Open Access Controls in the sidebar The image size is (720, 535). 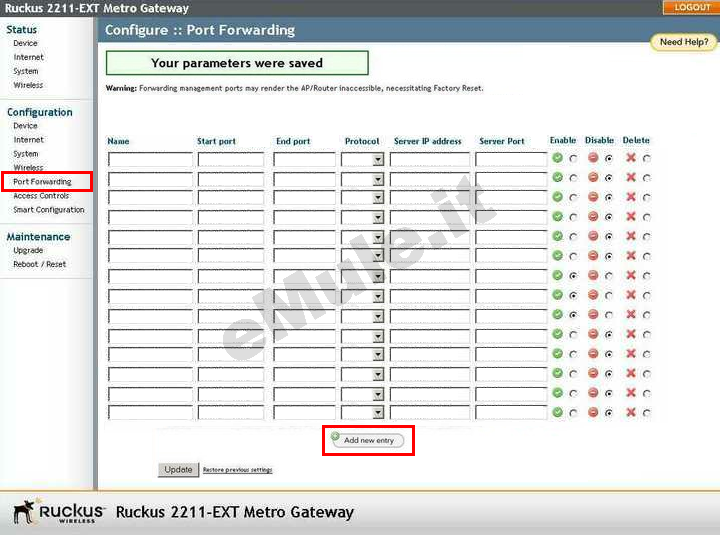[x=41, y=196]
